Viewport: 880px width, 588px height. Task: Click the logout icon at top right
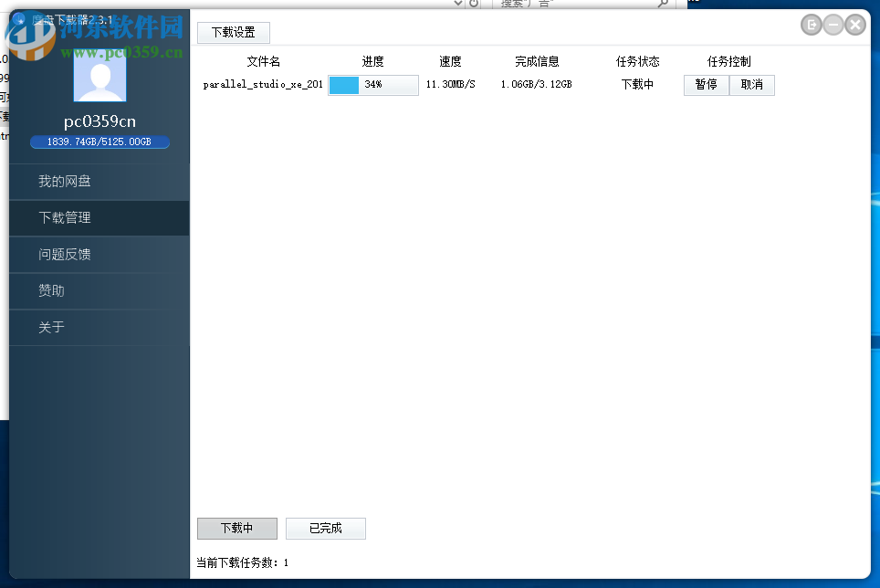pos(811,25)
